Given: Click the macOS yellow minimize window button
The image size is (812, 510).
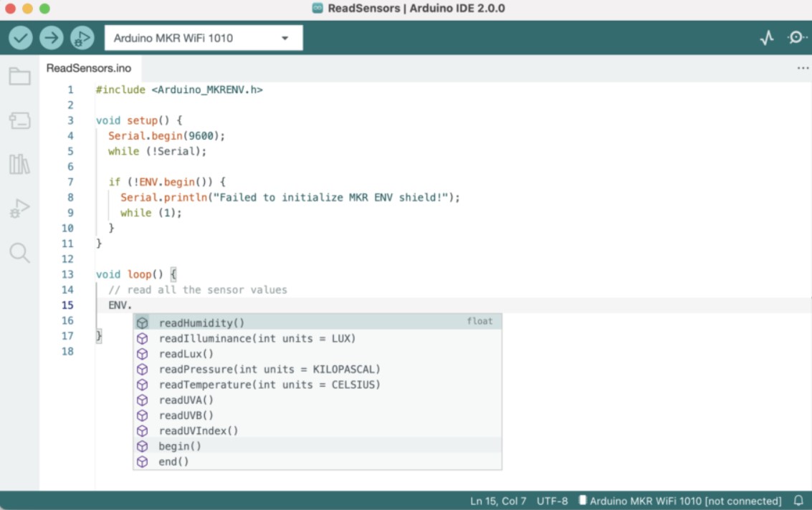Looking at the screenshot, I should coord(27,9).
